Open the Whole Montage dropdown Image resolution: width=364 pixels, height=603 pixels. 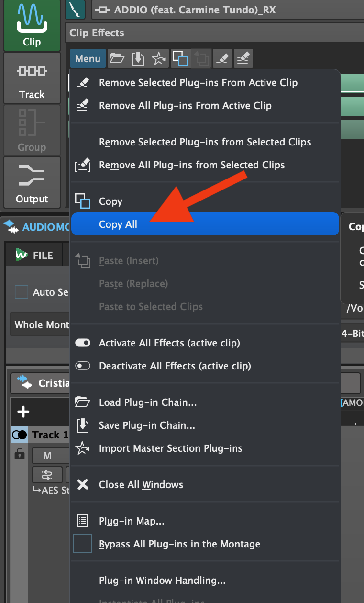(x=41, y=325)
